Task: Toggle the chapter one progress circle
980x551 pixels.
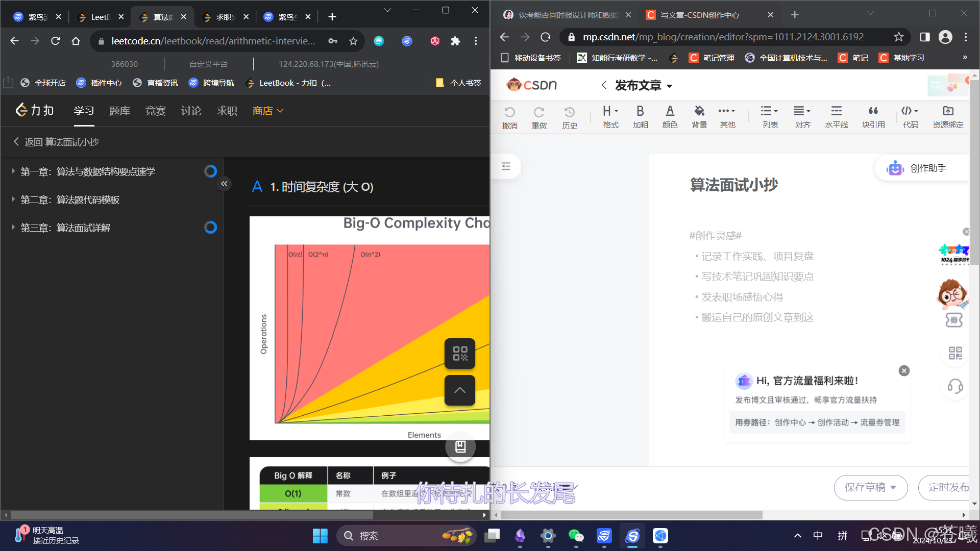Action: [x=210, y=171]
